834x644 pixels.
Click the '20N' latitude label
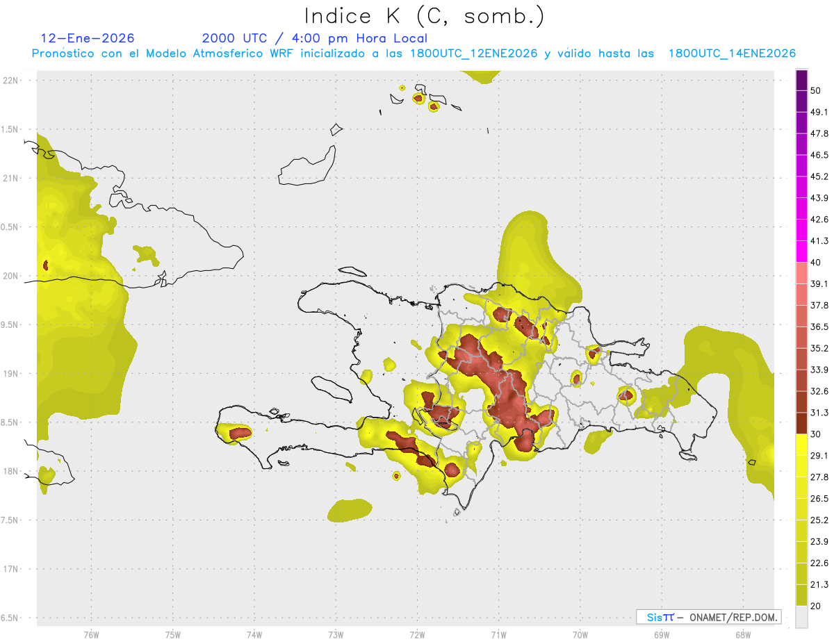[11, 276]
